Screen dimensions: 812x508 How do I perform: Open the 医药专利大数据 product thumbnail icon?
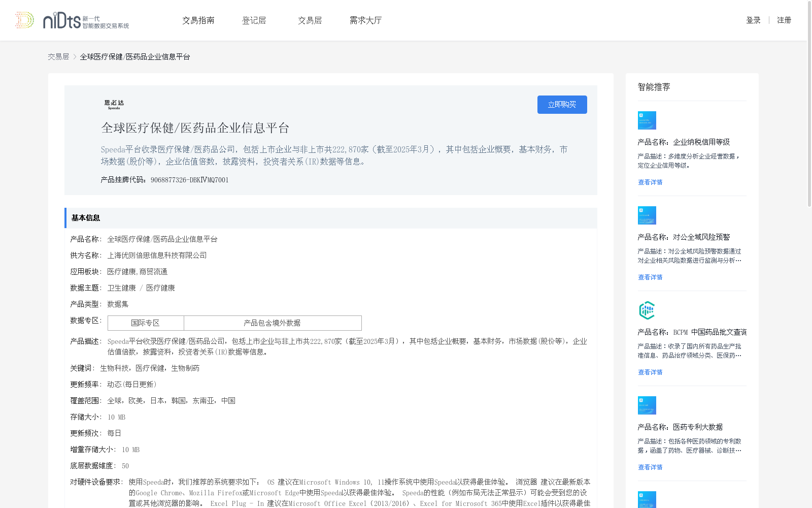point(647,405)
